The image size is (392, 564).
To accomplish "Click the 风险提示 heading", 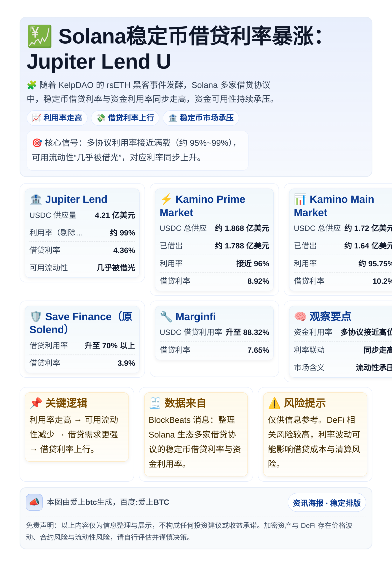I will tap(305, 403).
